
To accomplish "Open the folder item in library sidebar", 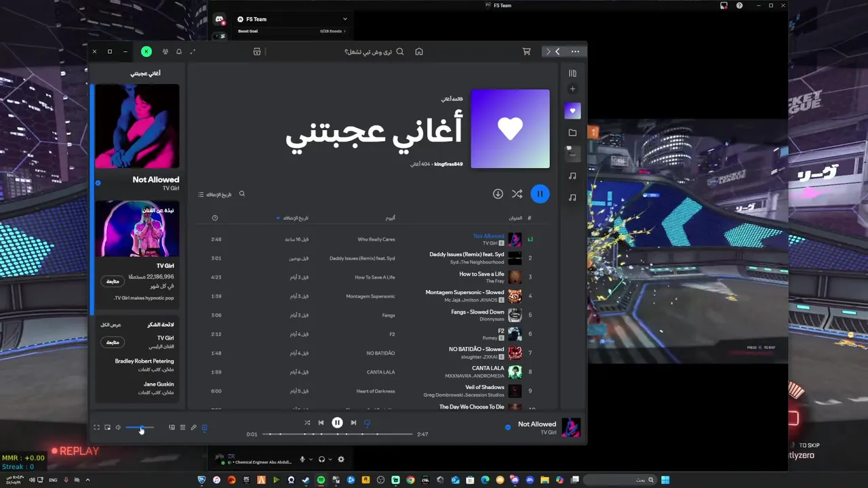I will click(572, 133).
